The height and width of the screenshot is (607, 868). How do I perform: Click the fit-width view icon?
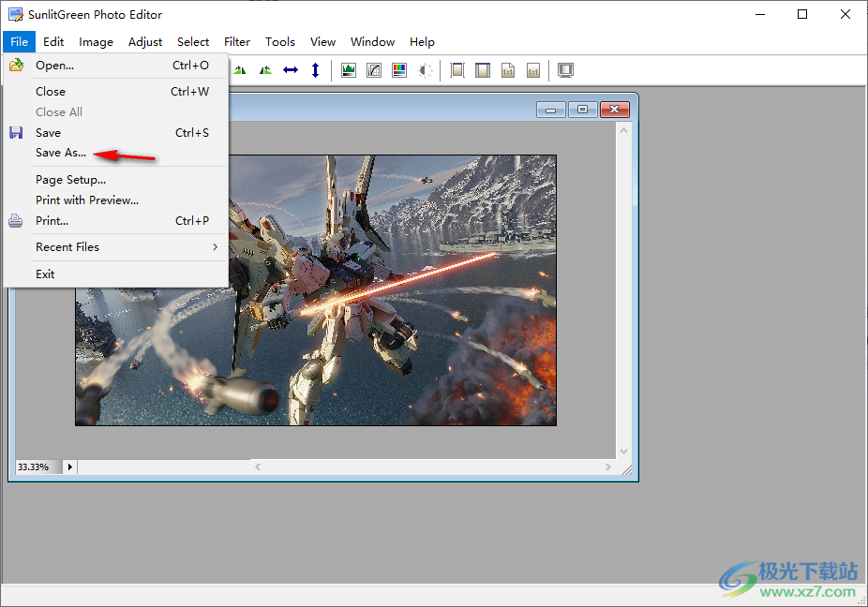point(483,70)
